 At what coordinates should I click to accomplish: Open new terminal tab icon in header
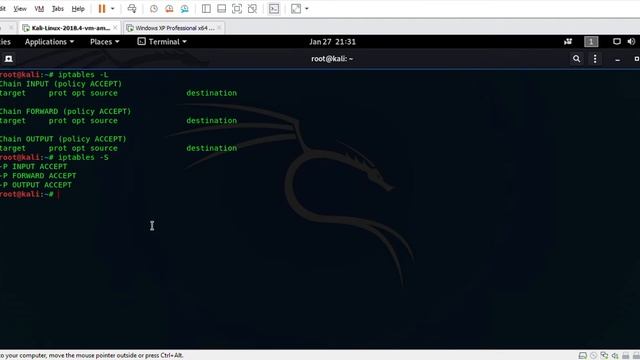(9, 59)
